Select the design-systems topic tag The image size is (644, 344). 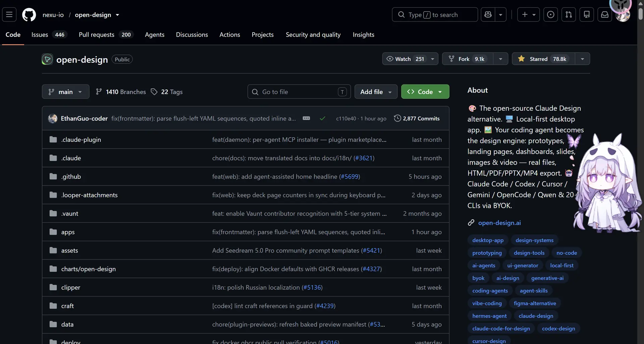pyautogui.click(x=534, y=240)
